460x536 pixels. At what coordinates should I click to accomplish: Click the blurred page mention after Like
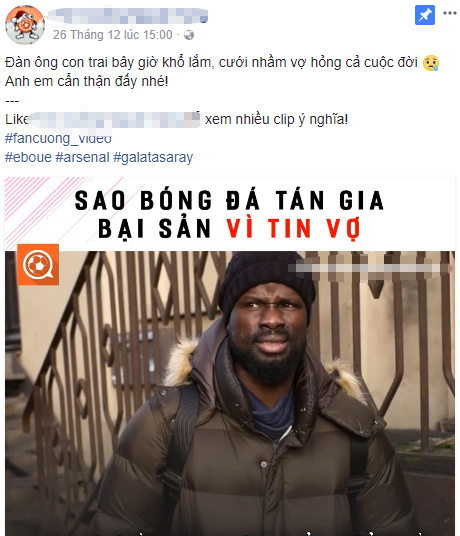[x=114, y=119]
